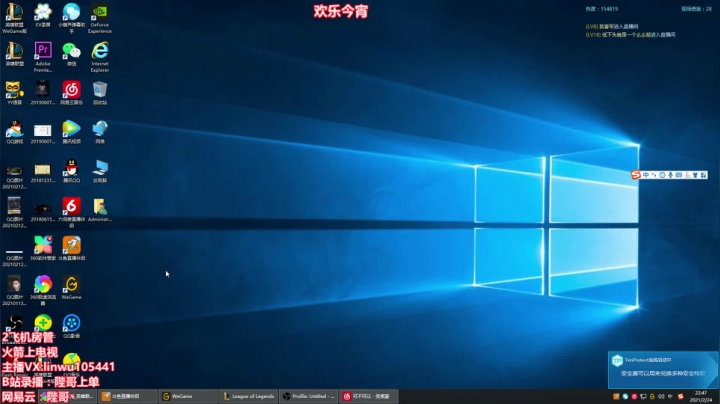
Task: Open the WeGame desktop shortcut
Action: (71, 287)
